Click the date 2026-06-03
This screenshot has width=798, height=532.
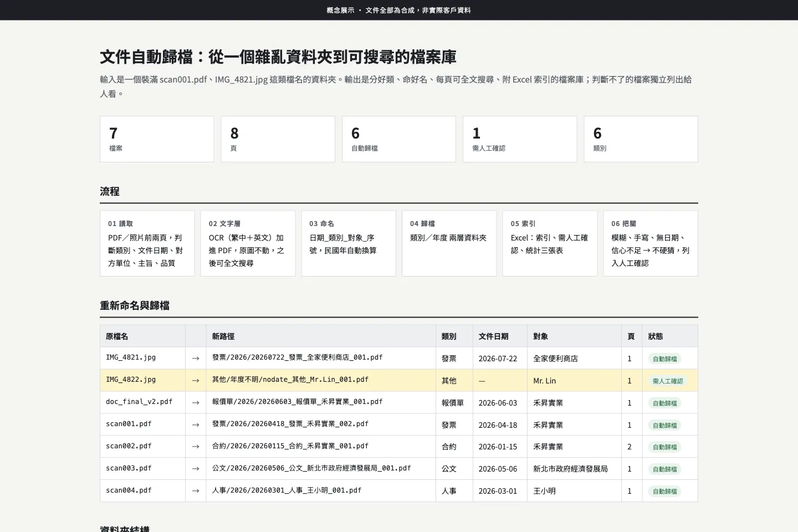[x=498, y=403]
